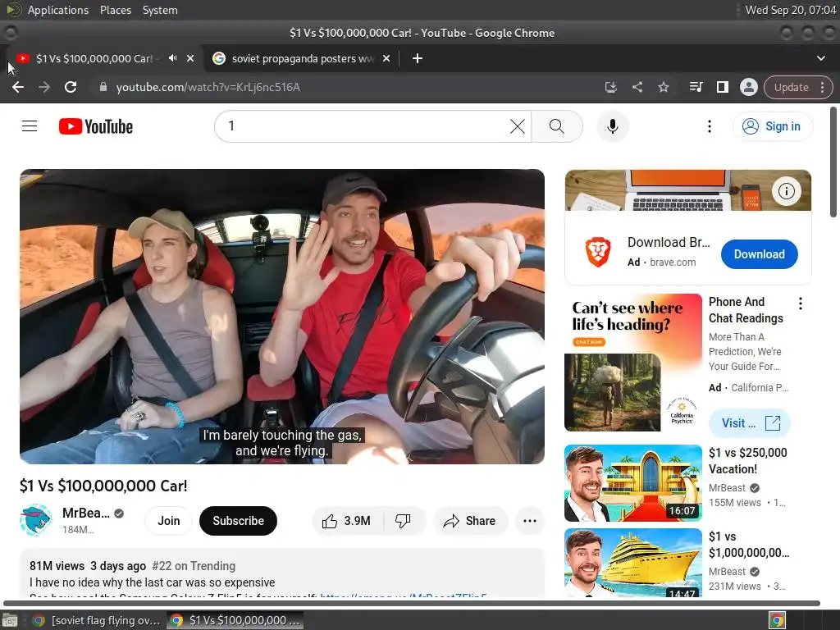The width and height of the screenshot is (840, 630).
Task: Share this page icon in address bar
Action: [637, 87]
